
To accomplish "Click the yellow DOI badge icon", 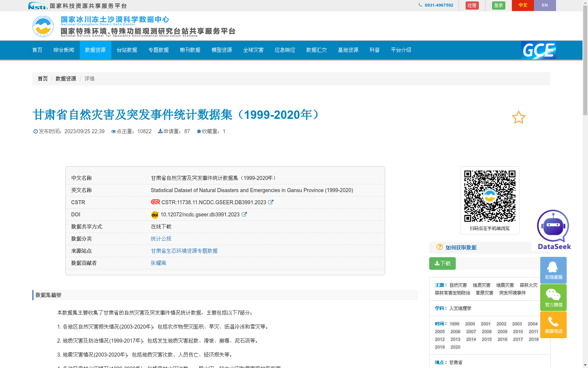I will pyautogui.click(x=155, y=215).
